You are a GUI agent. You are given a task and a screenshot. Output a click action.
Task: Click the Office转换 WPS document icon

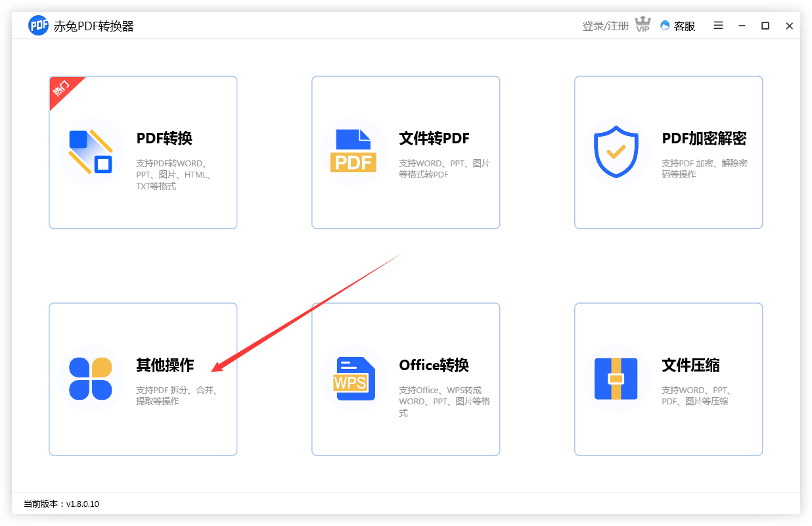pyautogui.click(x=353, y=379)
